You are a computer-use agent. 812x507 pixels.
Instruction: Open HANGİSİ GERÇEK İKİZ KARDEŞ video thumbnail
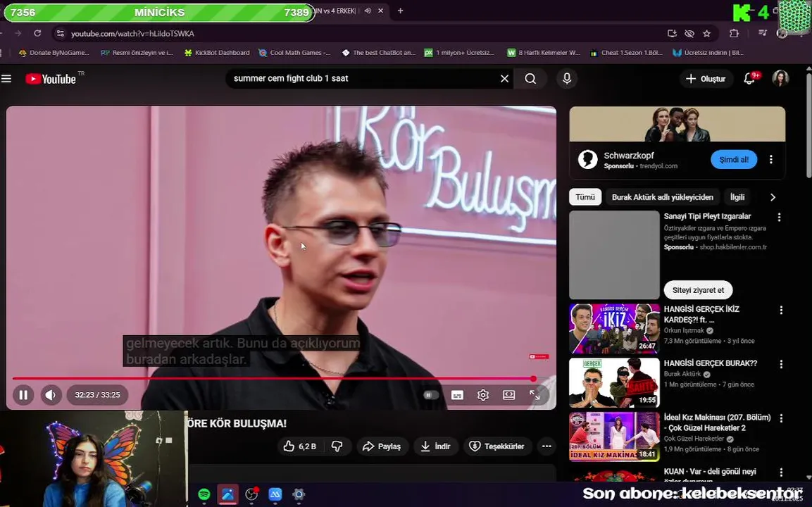click(x=614, y=329)
